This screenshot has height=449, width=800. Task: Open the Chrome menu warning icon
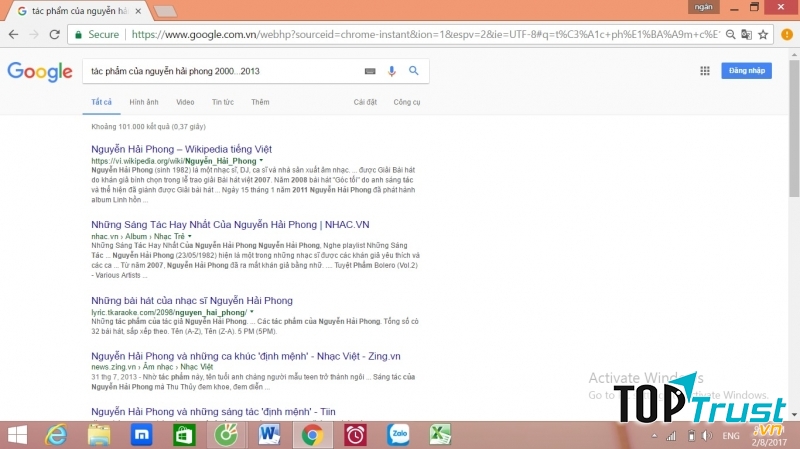[787, 34]
